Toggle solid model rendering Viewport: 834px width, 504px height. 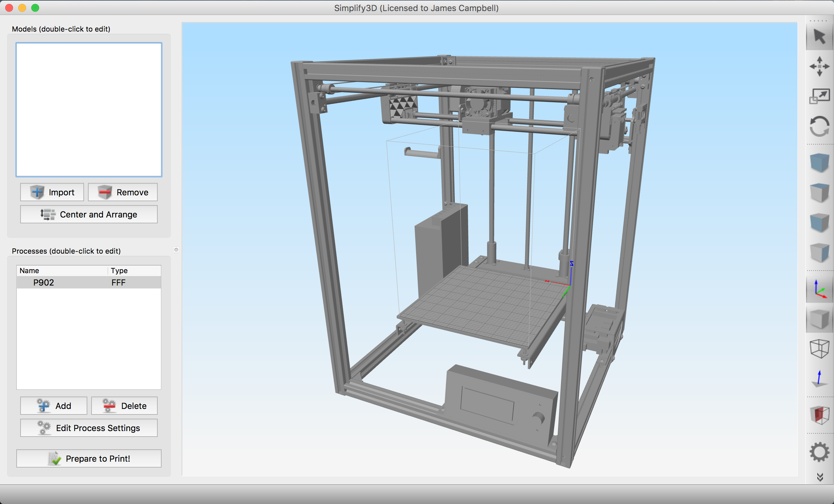819,319
